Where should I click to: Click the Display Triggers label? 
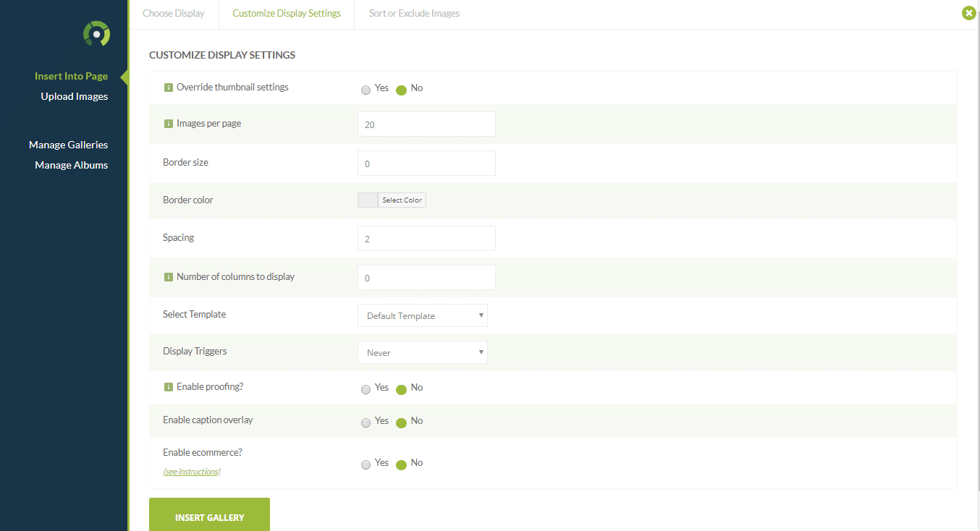pos(195,352)
